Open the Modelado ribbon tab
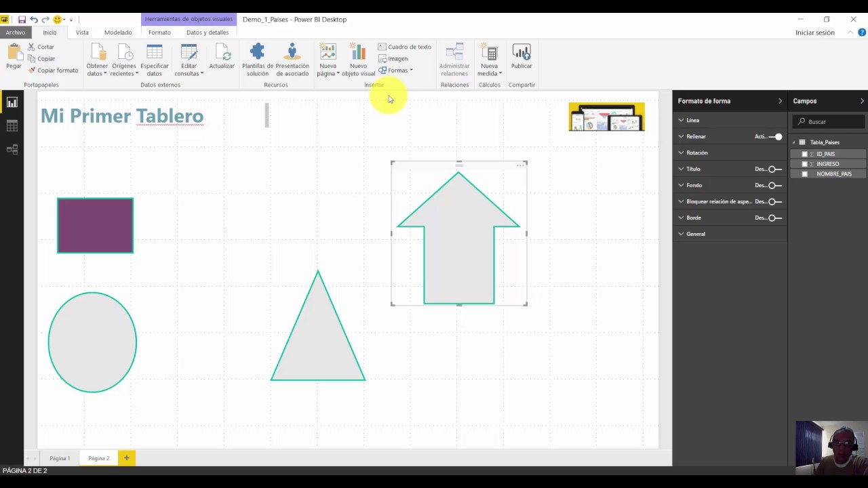The image size is (868, 488). coord(118,33)
